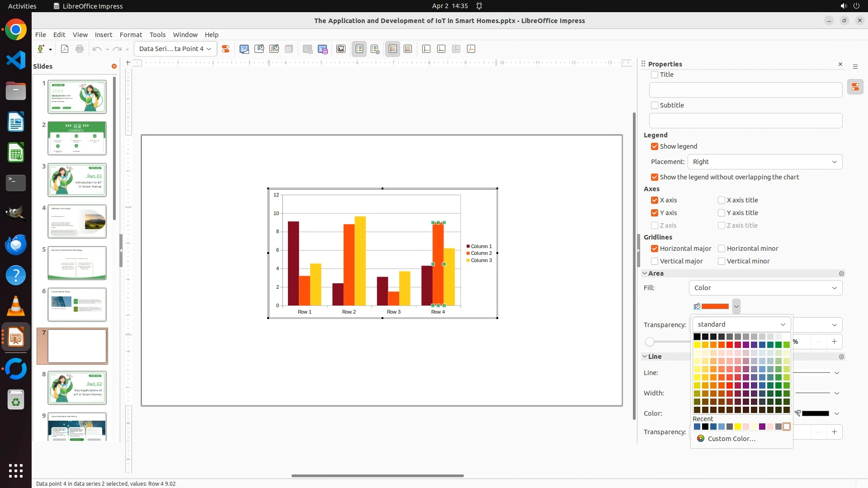Click Custom Color… button

[731, 439]
